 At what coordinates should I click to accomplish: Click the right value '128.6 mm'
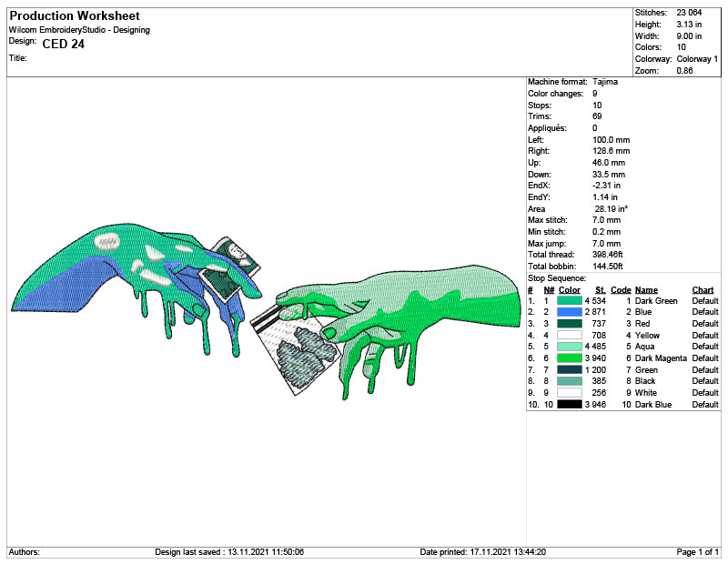click(x=611, y=151)
